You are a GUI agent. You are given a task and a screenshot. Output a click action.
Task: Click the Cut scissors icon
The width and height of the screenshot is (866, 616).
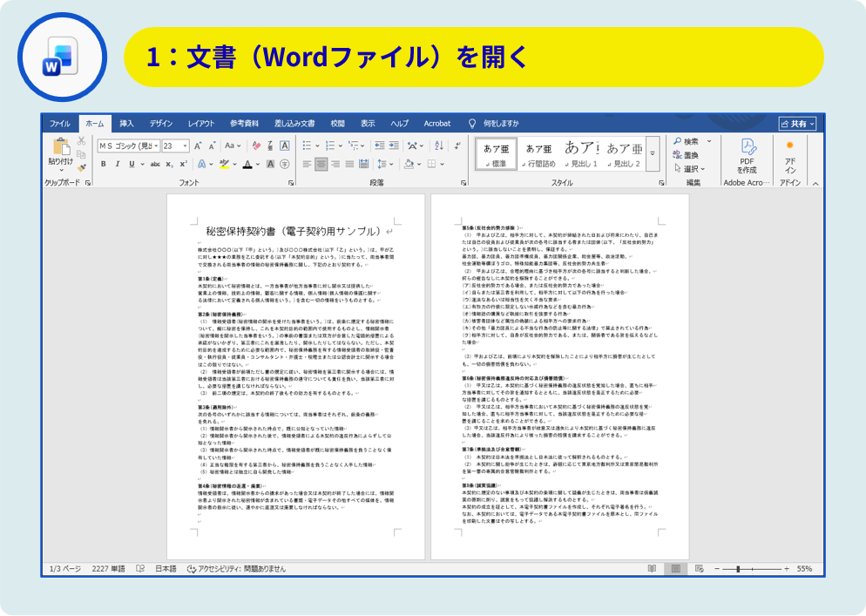[x=82, y=141]
